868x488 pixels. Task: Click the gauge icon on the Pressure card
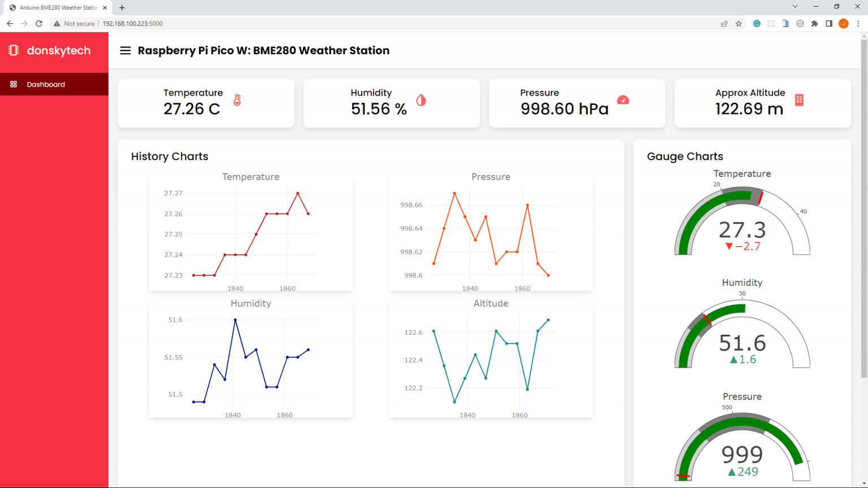(x=623, y=100)
